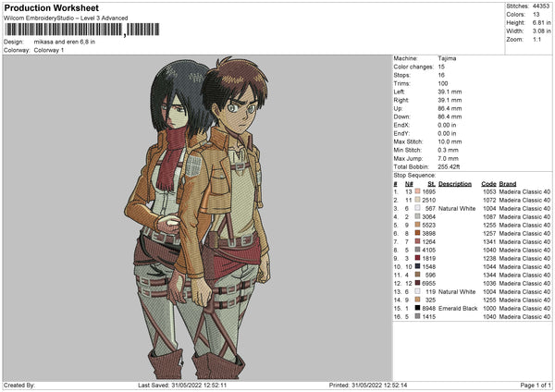This screenshot has height=392, width=555.
Task: Click the 'Code' column header
Action: (488, 184)
